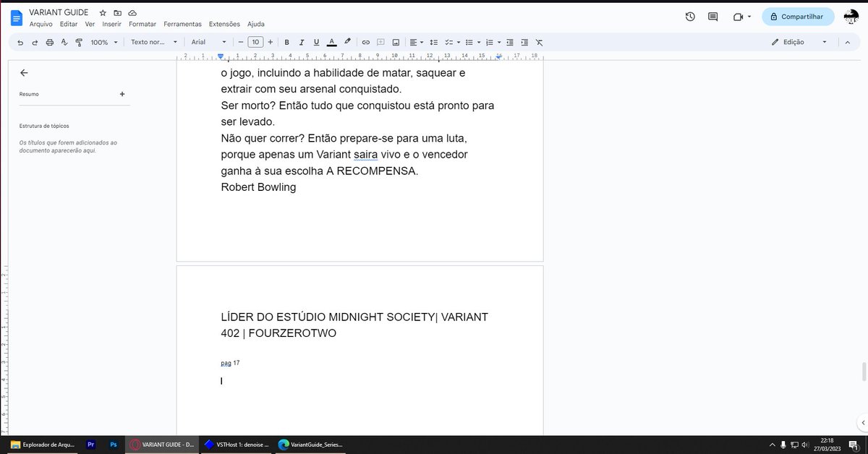Open checklist dropdown arrow
Viewport: 868px width, 454px height.
click(459, 42)
